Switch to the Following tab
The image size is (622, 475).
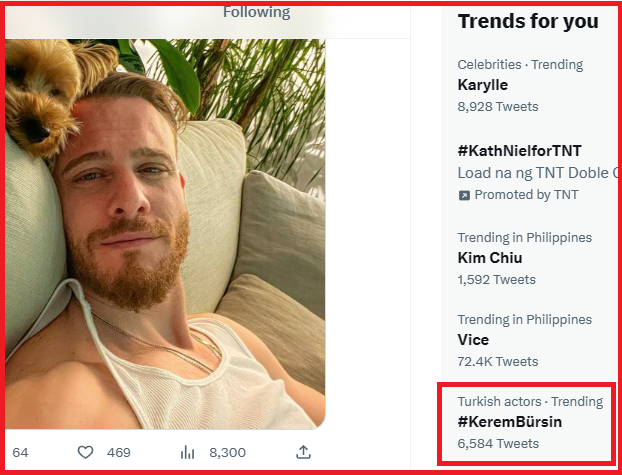click(256, 12)
